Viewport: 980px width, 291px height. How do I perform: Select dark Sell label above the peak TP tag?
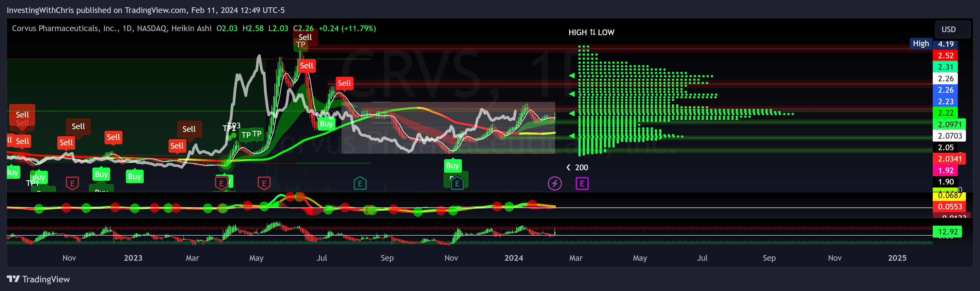click(x=305, y=36)
